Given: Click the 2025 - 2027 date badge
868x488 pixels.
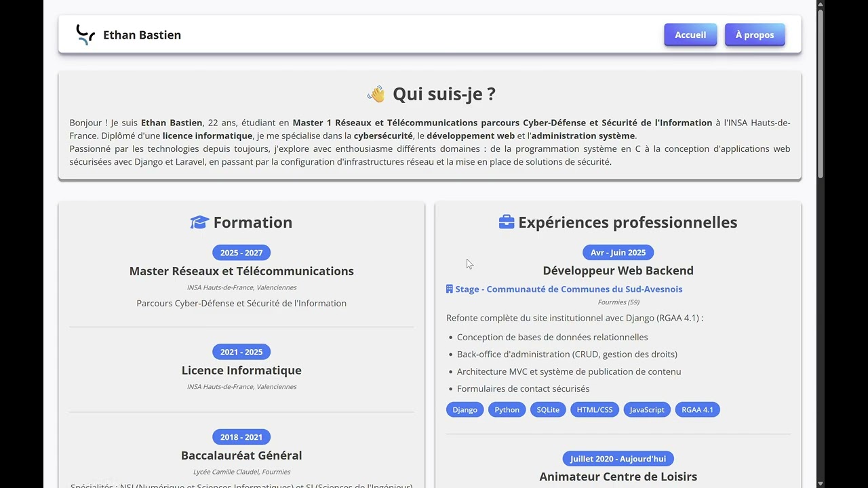Looking at the screenshot, I should tap(241, 253).
